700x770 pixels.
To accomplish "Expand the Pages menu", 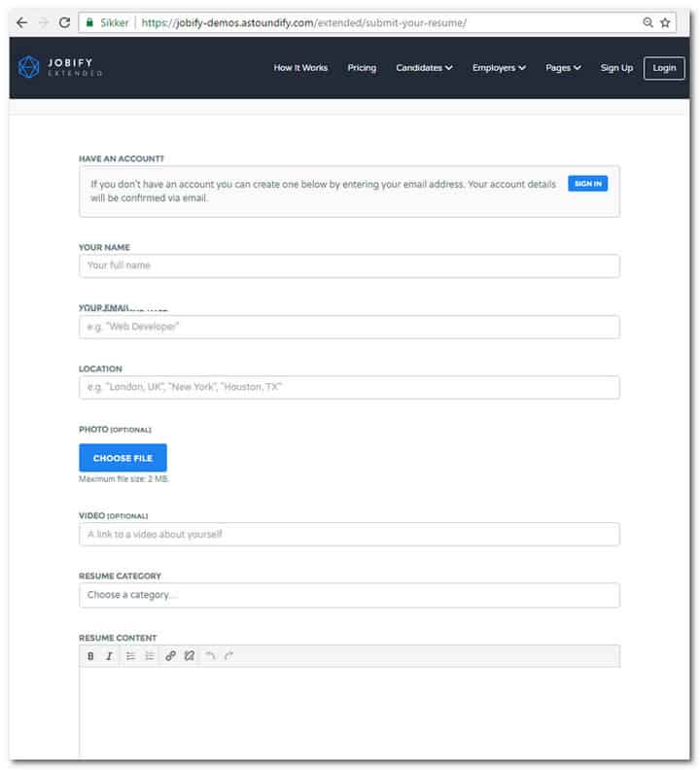I will pyautogui.click(x=564, y=68).
